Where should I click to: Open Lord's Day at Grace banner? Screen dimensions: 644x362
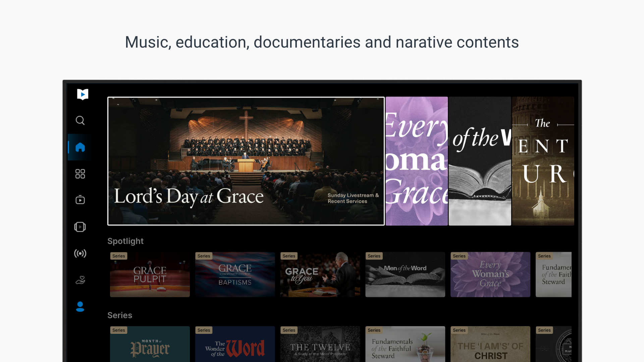[x=246, y=161]
